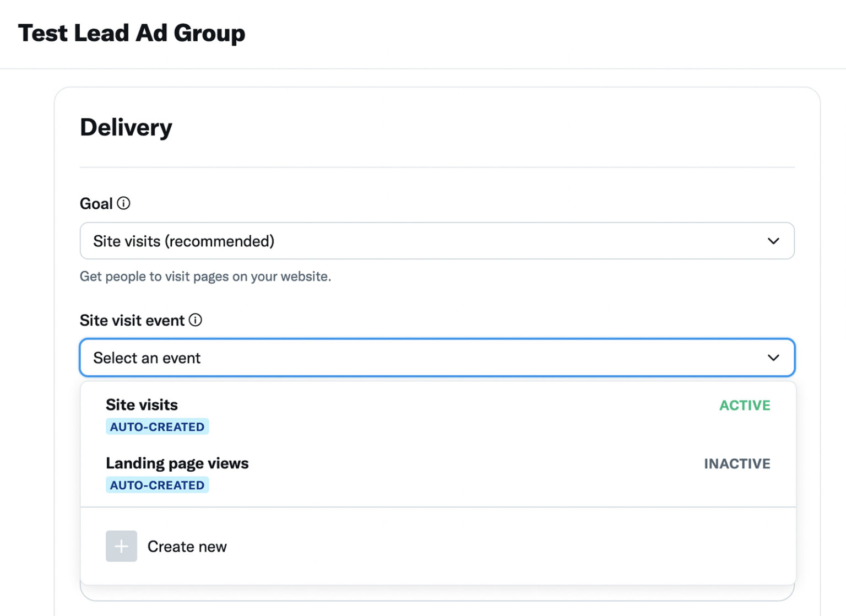Viewport: 846px width, 616px height.
Task: Click the INACTIVE status indicator
Action: tap(737, 463)
